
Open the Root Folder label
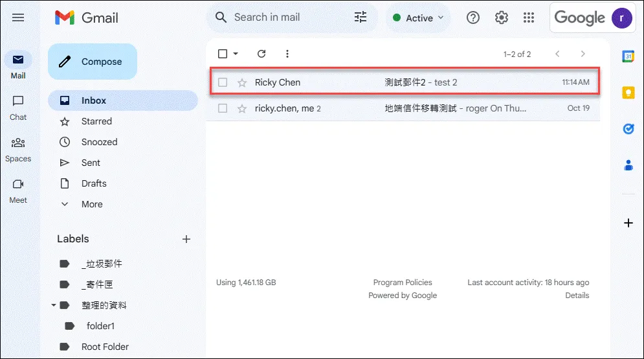tap(105, 347)
